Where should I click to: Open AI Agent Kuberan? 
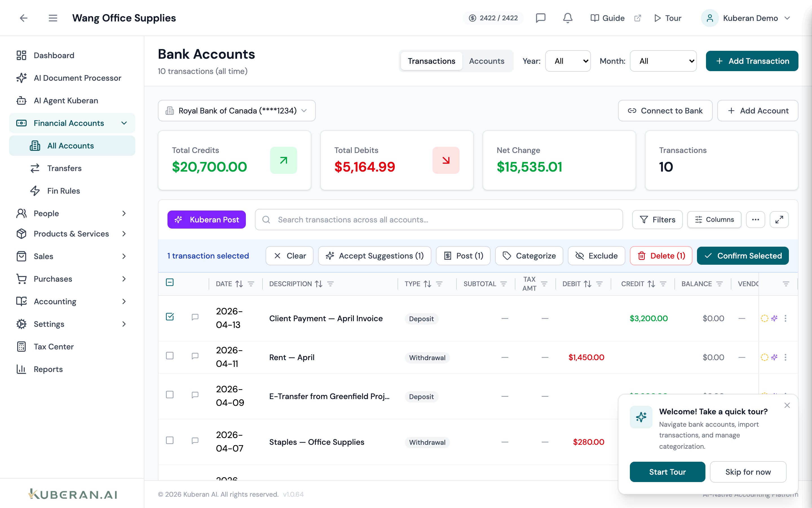tap(72, 100)
